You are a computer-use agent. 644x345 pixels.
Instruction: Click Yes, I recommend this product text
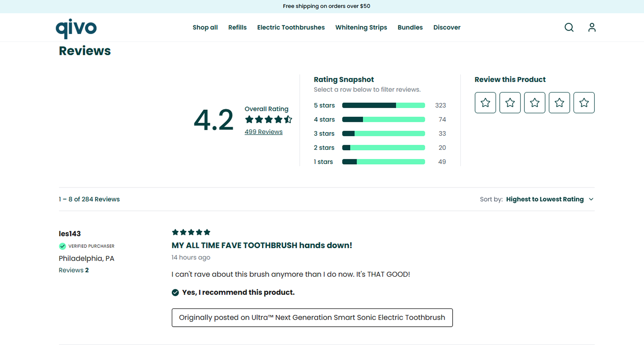pos(238,292)
